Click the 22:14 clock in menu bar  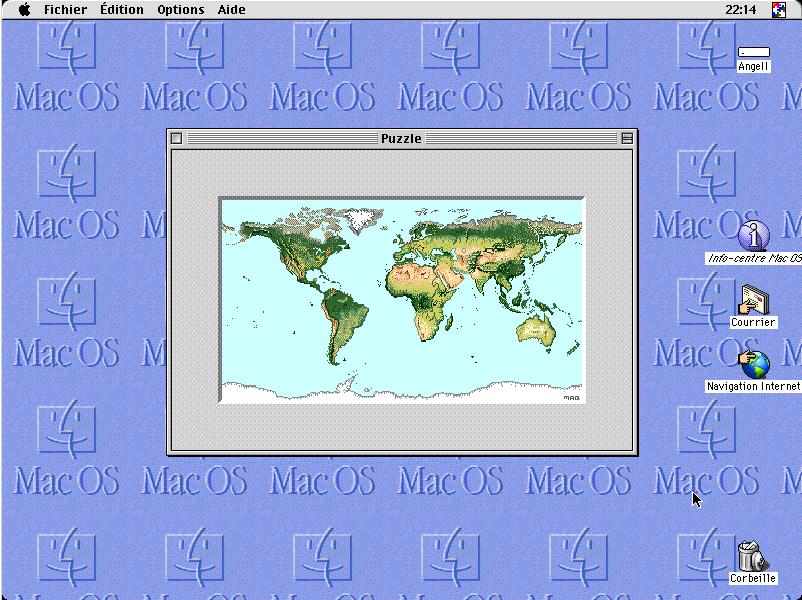pos(740,9)
